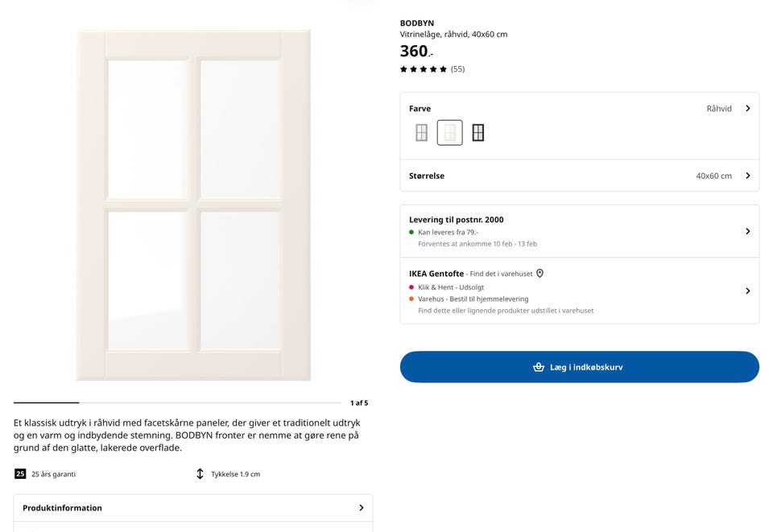Click the 25 års garanti badge icon
773x532 pixels.
(21, 474)
